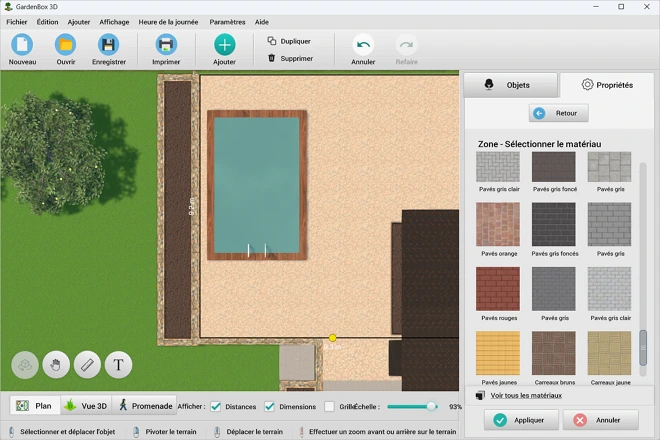660x440 pixels.
Task: Click the materials library icon beside link
Action: point(480,395)
